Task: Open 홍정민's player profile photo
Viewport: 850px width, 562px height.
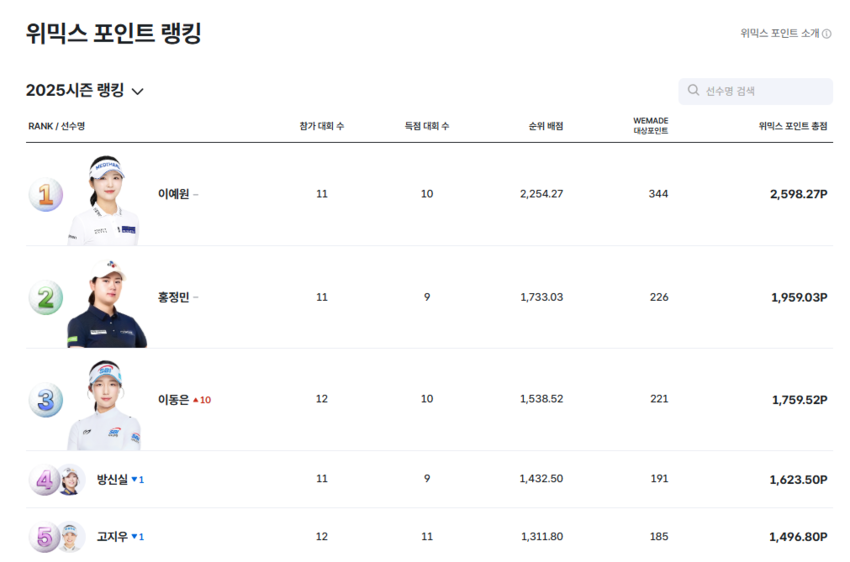Action: [106, 302]
